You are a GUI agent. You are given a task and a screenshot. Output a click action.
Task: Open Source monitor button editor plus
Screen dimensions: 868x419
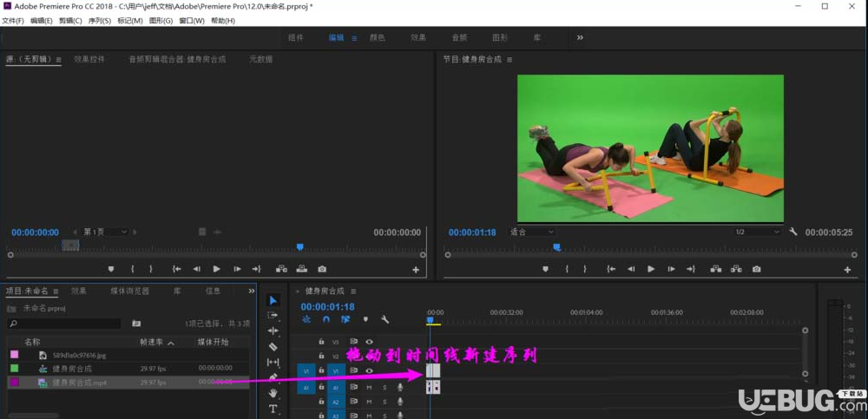[416, 270]
